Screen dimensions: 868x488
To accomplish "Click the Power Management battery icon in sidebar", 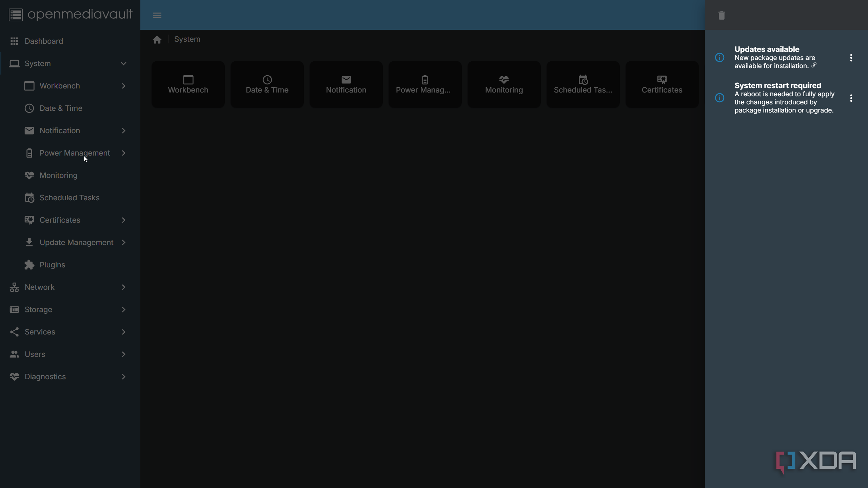I will [29, 153].
